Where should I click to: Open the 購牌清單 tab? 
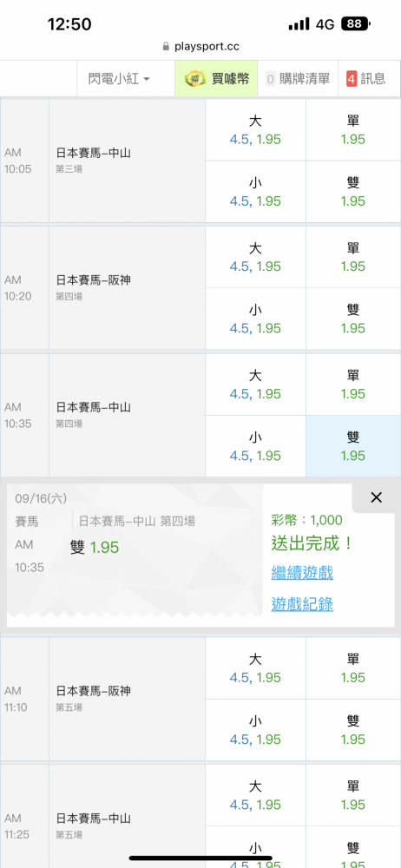(298, 79)
